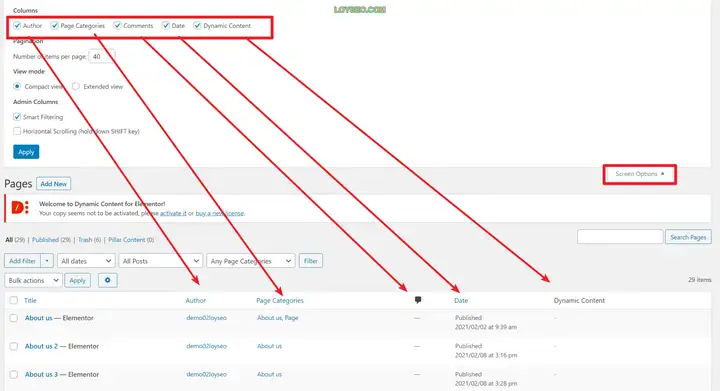This screenshot has height=391, width=720.
Task: Sort by the Date column header
Action: click(x=461, y=300)
